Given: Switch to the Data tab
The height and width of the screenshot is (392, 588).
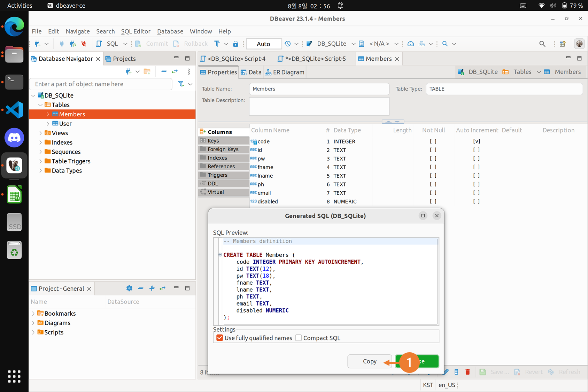Looking at the screenshot, I should click(251, 72).
